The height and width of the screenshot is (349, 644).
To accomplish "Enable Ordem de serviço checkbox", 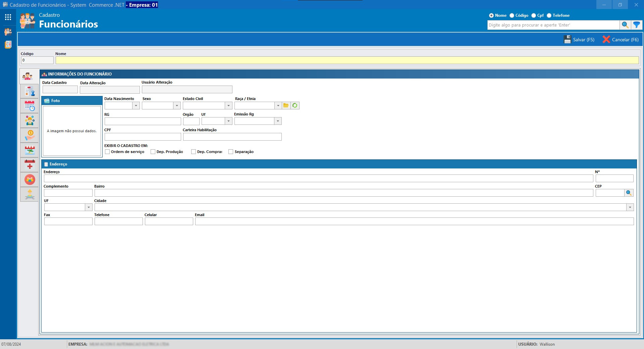I will [108, 152].
